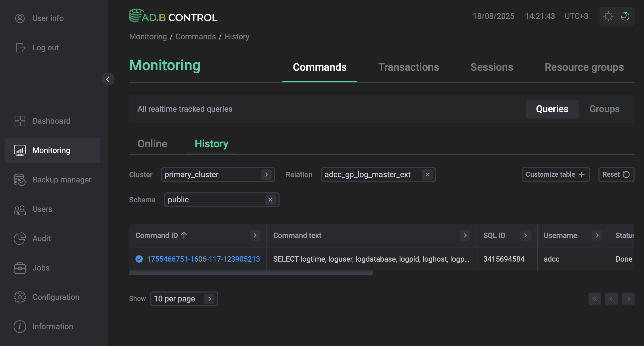Click the Reset filters button

click(x=616, y=174)
